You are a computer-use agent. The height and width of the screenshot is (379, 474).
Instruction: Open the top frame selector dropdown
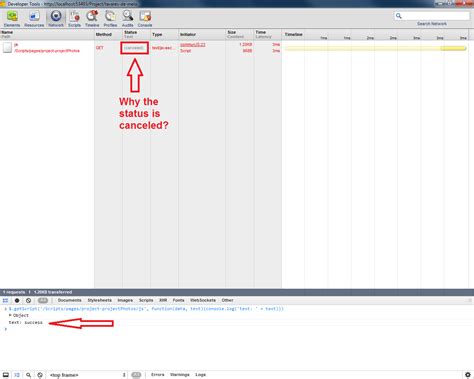[87, 375]
